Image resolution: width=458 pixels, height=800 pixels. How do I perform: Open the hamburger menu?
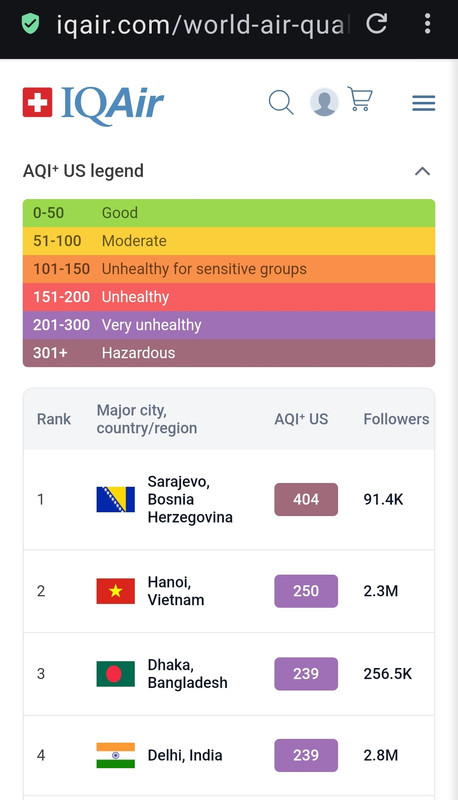click(424, 103)
